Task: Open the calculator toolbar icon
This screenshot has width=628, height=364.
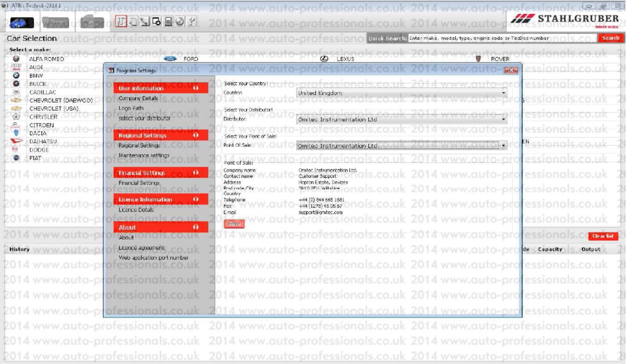Action: click(x=169, y=21)
